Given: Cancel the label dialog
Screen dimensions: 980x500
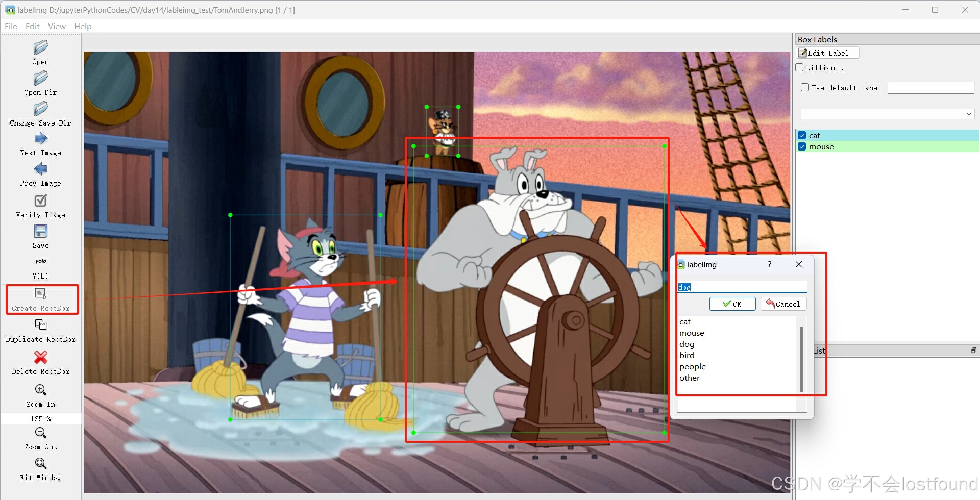Looking at the screenshot, I should pos(783,304).
